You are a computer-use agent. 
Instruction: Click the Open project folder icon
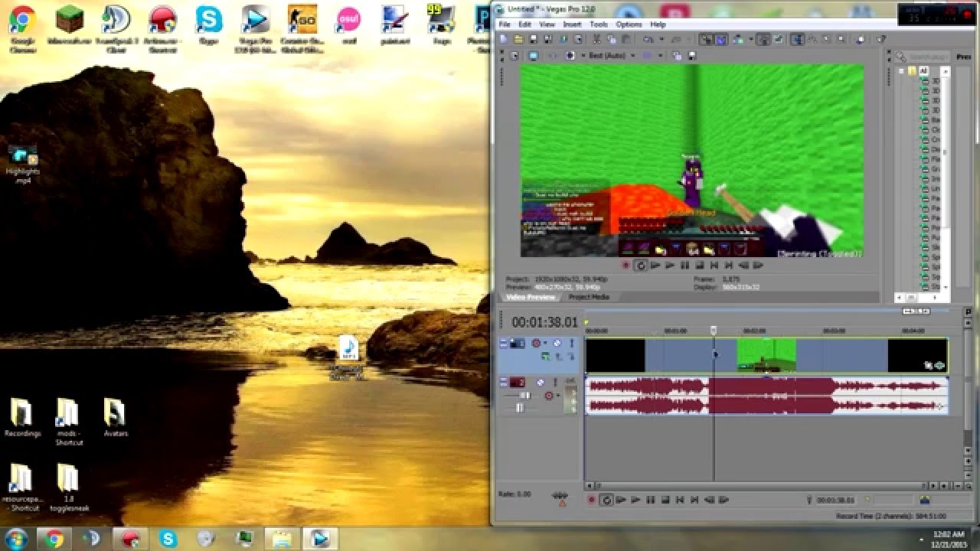519,39
